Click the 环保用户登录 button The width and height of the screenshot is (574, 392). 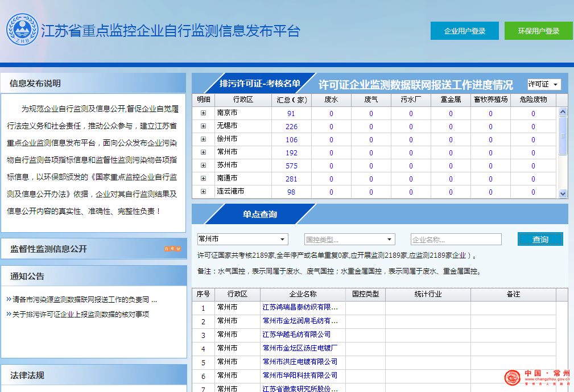[x=539, y=31]
